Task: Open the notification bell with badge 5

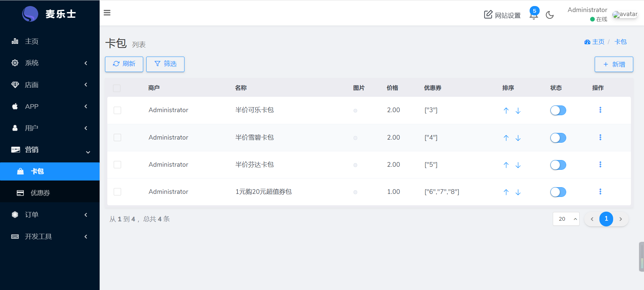Action: (x=534, y=14)
